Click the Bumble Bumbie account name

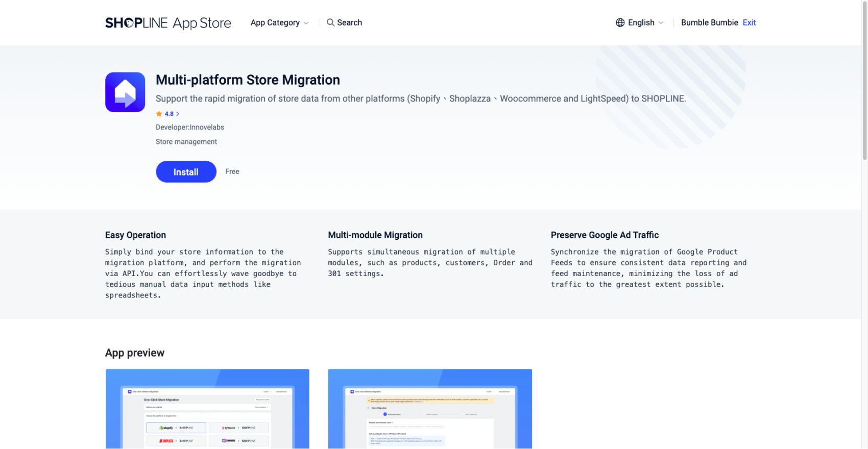tap(709, 22)
